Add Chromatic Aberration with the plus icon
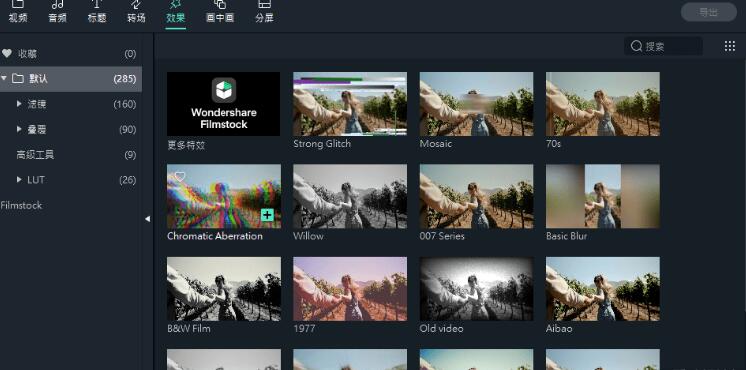This screenshot has height=370, width=746. 267,215
